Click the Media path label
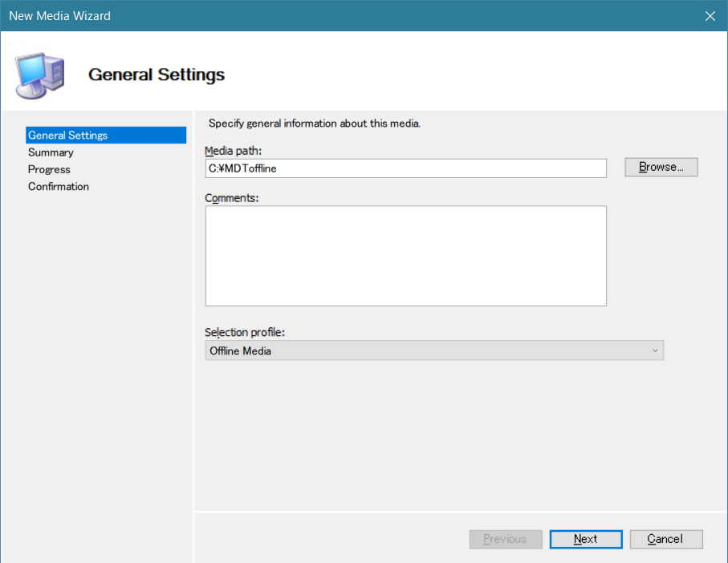 point(233,151)
